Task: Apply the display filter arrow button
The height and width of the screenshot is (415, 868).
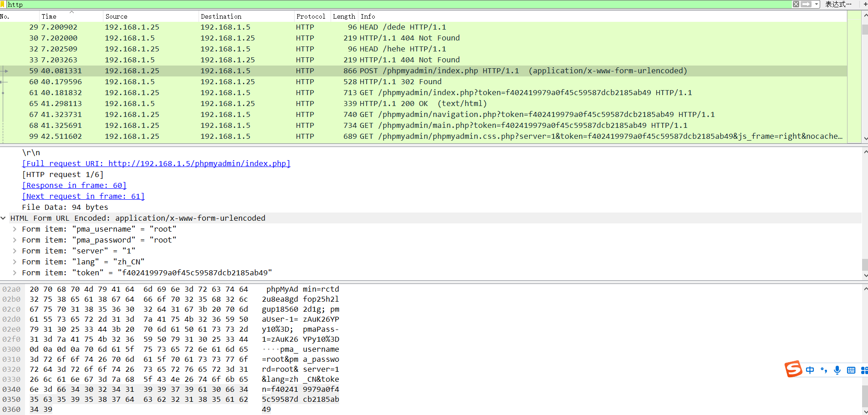Action: pyautogui.click(x=806, y=4)
